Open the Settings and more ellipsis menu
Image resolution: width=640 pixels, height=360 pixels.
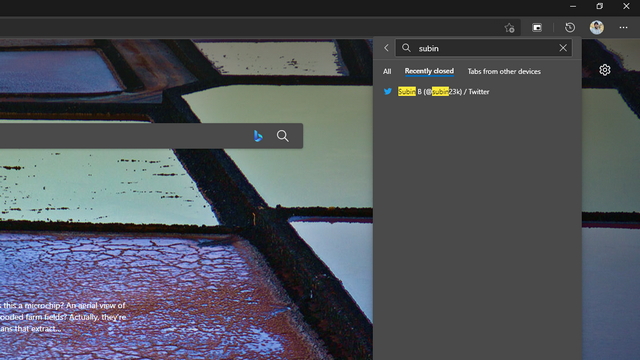[x=623, y=27]
